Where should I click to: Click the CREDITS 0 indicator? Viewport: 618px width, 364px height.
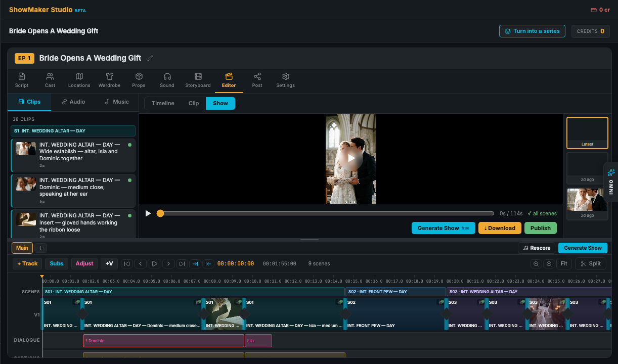tap(591, 31)
